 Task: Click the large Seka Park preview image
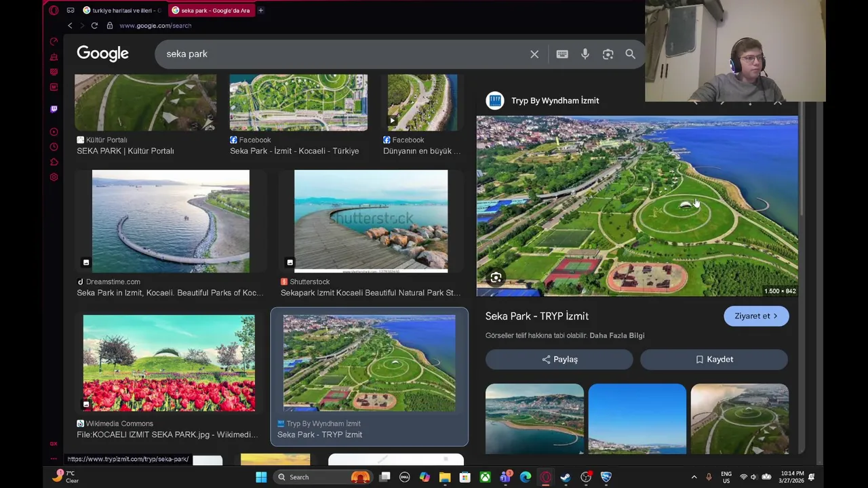click(x=637, y=207)
